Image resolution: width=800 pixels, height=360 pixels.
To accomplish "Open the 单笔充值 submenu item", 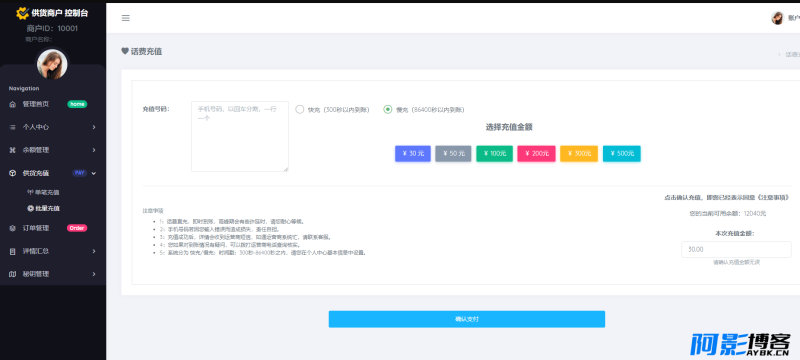I will click(43, 193).
